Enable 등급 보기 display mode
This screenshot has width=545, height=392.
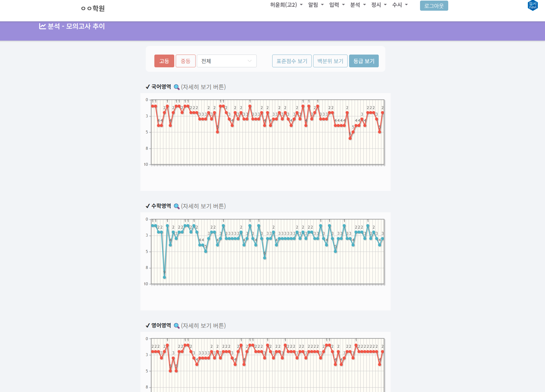[364, 61]
